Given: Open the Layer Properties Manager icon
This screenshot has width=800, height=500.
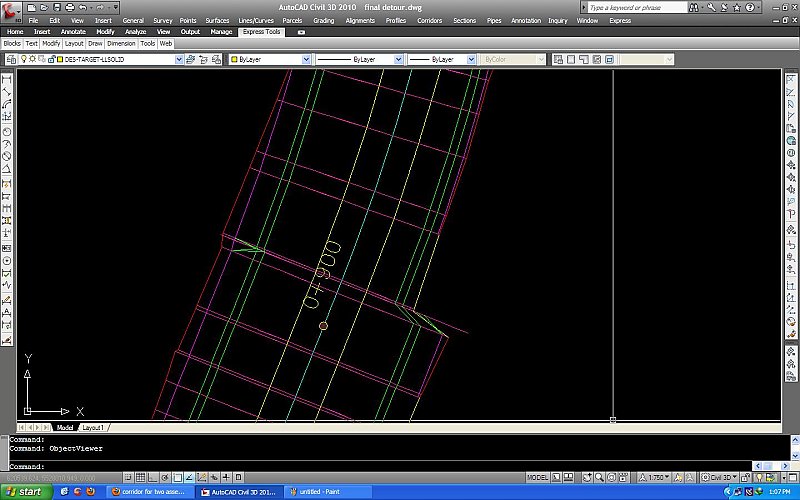Looking at the screenshot, I should (x=11, y=60).
